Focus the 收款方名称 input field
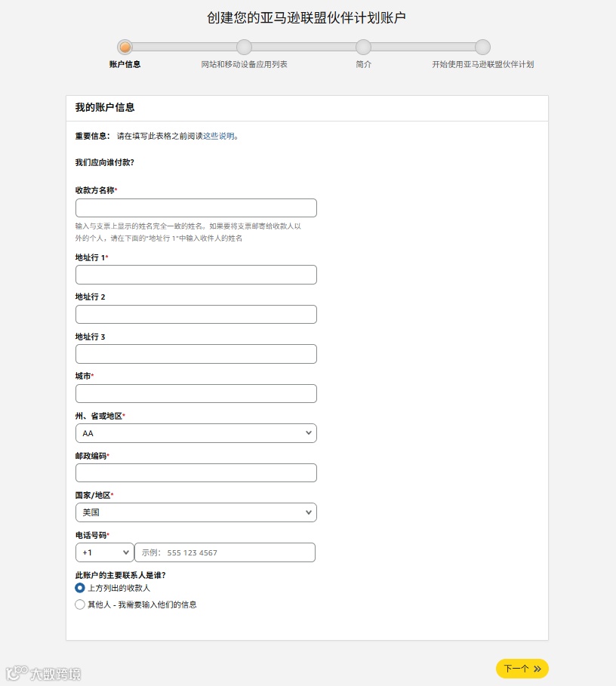The image size is (616, 686). pos(196,208)
